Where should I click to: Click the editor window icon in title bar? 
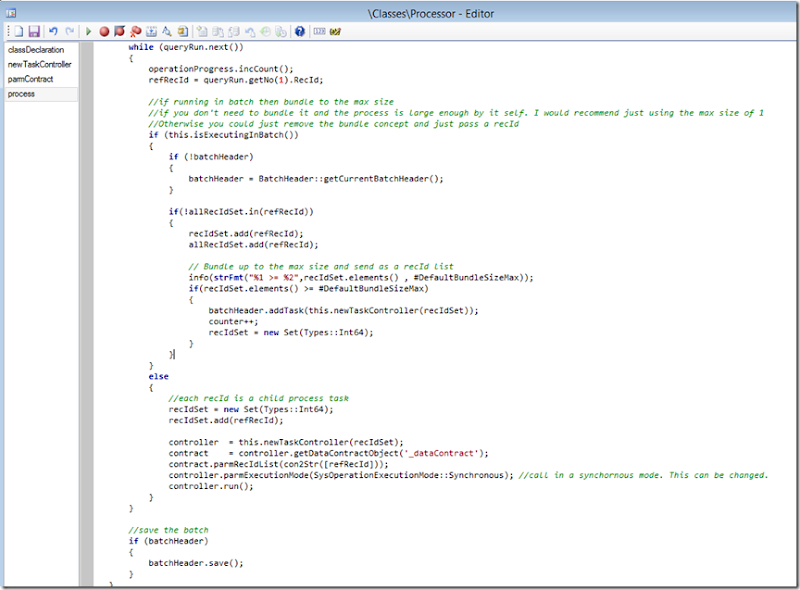click(11, 13)
